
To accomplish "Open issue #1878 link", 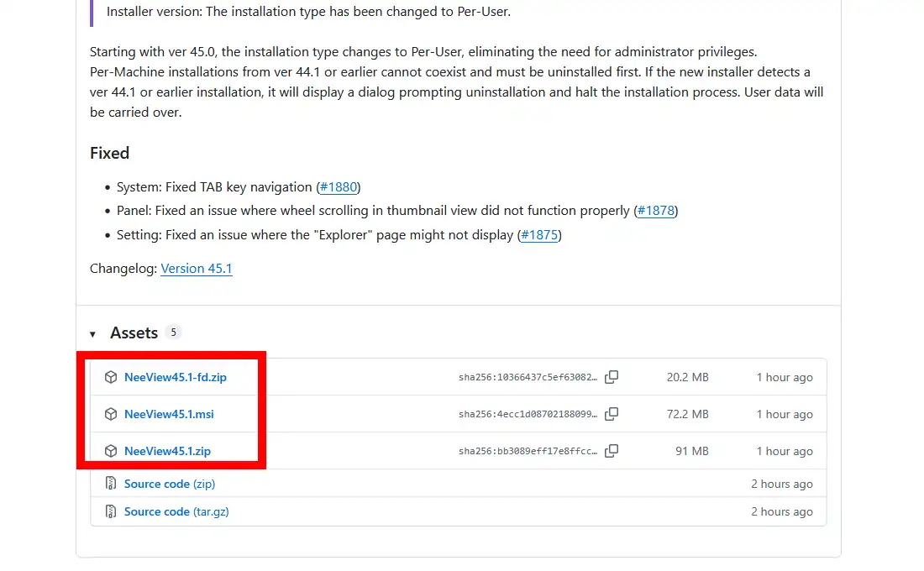I will point(655,211).
